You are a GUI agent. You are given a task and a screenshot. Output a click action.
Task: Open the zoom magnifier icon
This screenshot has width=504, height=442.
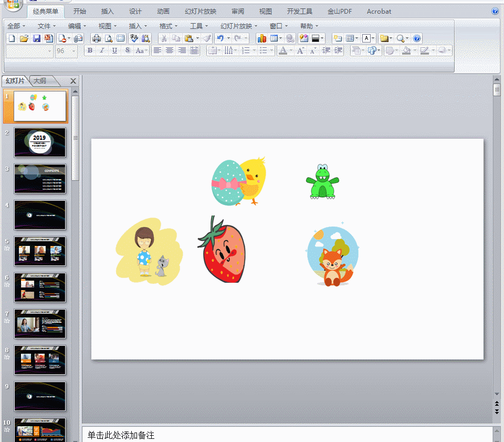pyautogui.click(x=400, y=38)
